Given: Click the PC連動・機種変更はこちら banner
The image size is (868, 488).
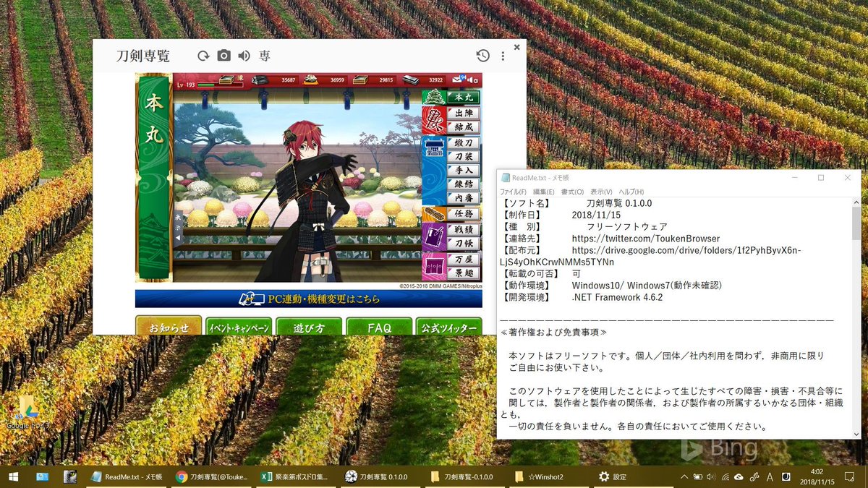Looking at the screenshot, I should (x=308, y=299).
